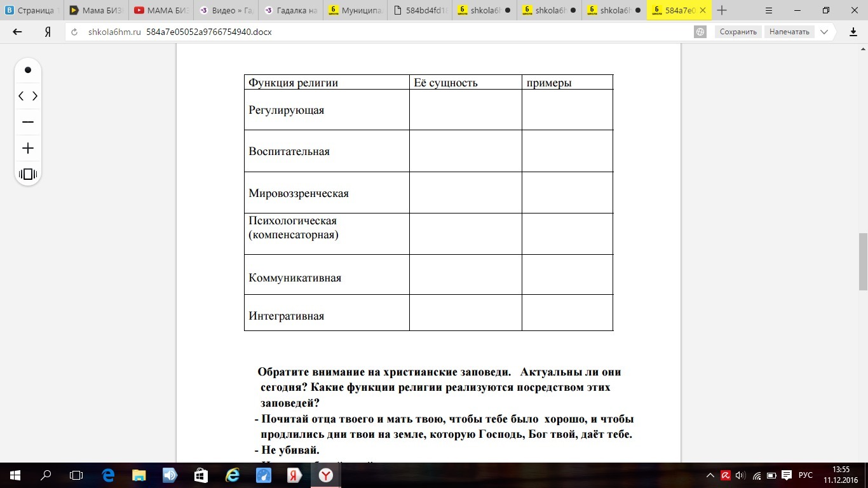Zoom out with the viewer minus button
Screen dimensions: 868x488
pyautogui.click(x=28, y=122)
